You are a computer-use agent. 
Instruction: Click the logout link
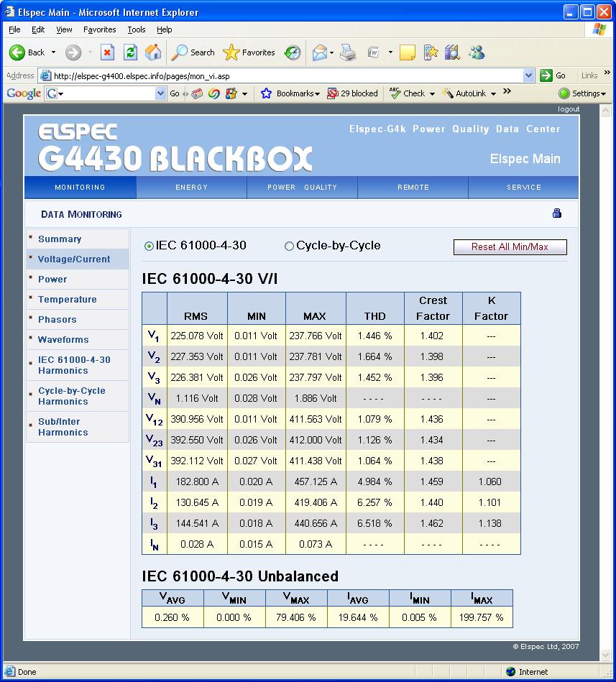coord(569,109)
